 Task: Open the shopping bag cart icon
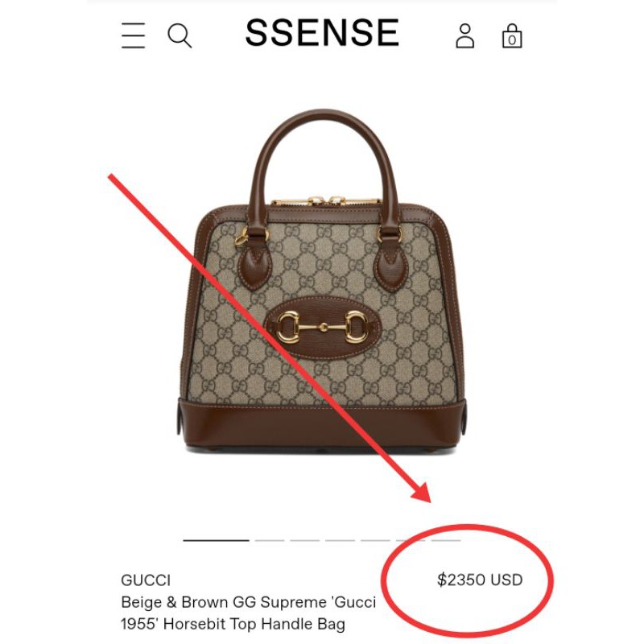click(512, 35)
